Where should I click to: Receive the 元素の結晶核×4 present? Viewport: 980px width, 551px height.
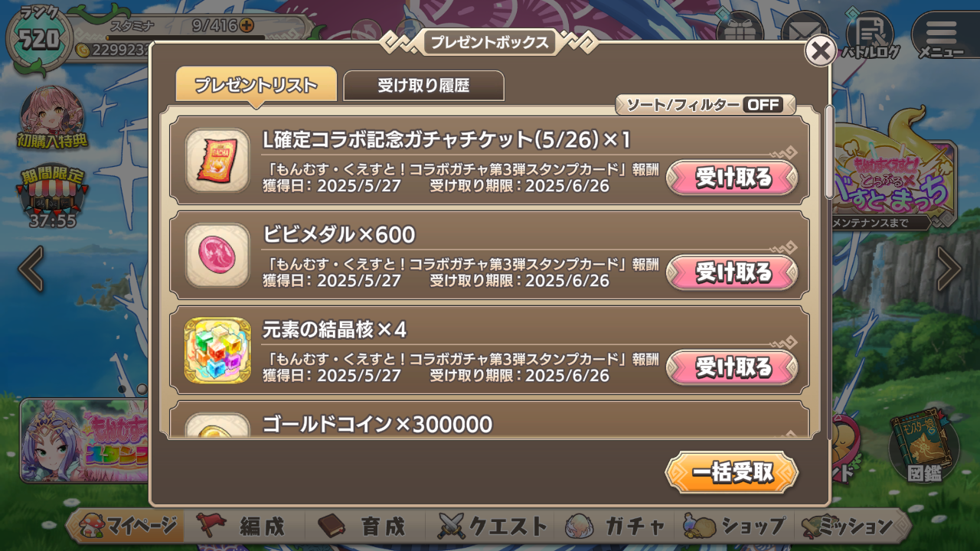(733, 367)
